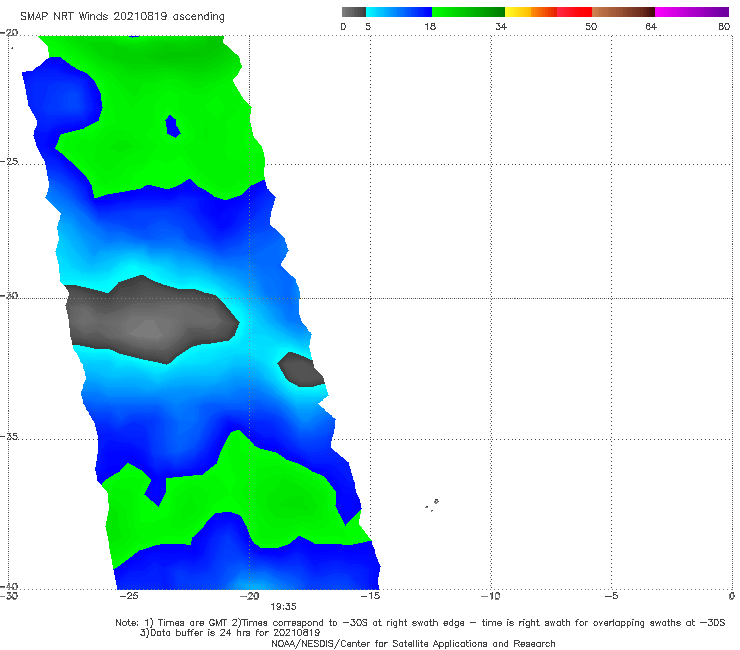The image size is (740, 650).
Task: Click the '34' color bar label
Action: [x=501, y=26]
